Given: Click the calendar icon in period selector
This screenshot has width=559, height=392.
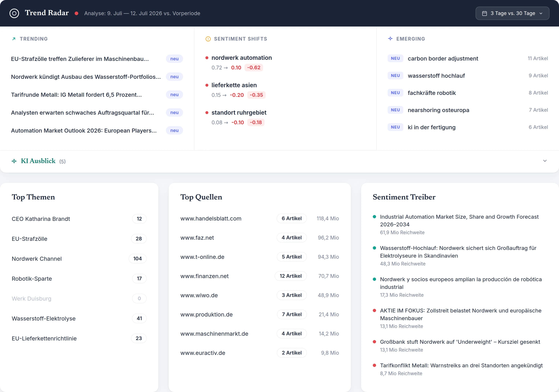Looking at the screenshot, I should click(x=485, y=13).
